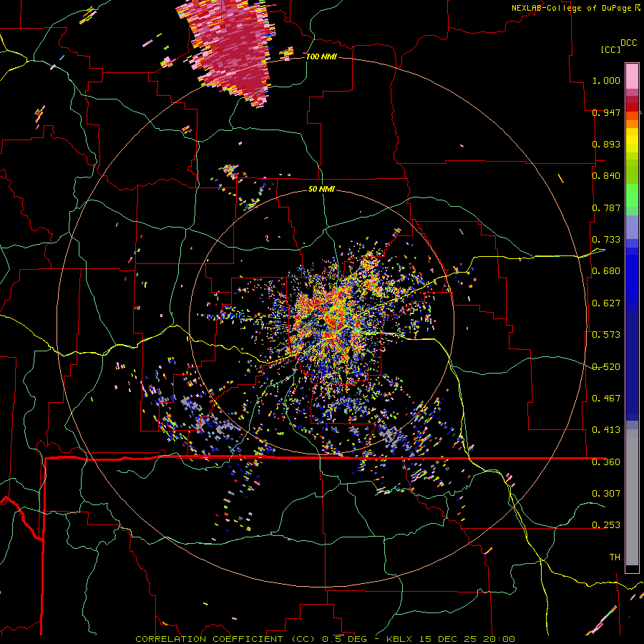This screenshot has width=644, height=644.
Task: Click the radar site center black dot
Action: pos(322,321)
